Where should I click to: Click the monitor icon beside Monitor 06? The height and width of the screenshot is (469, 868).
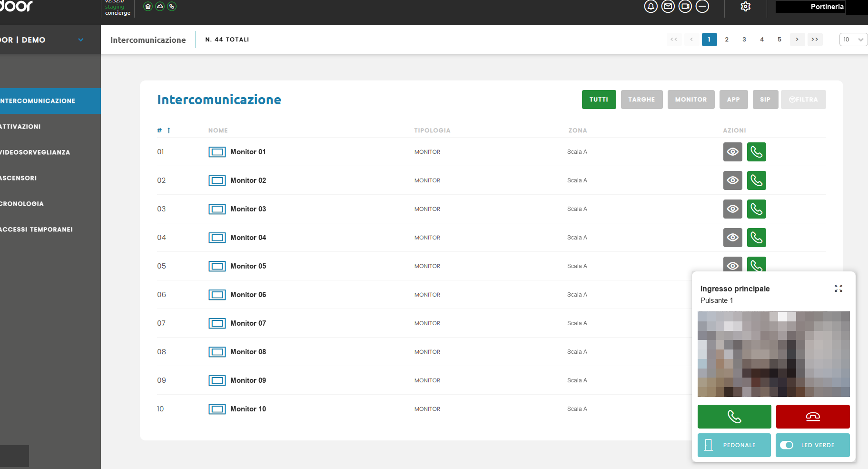point(217,295)
